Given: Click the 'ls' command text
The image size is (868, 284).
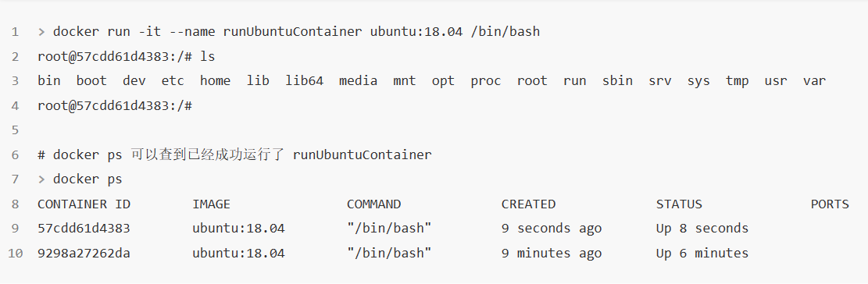Looking at the screenshot, I should [208, 56].
